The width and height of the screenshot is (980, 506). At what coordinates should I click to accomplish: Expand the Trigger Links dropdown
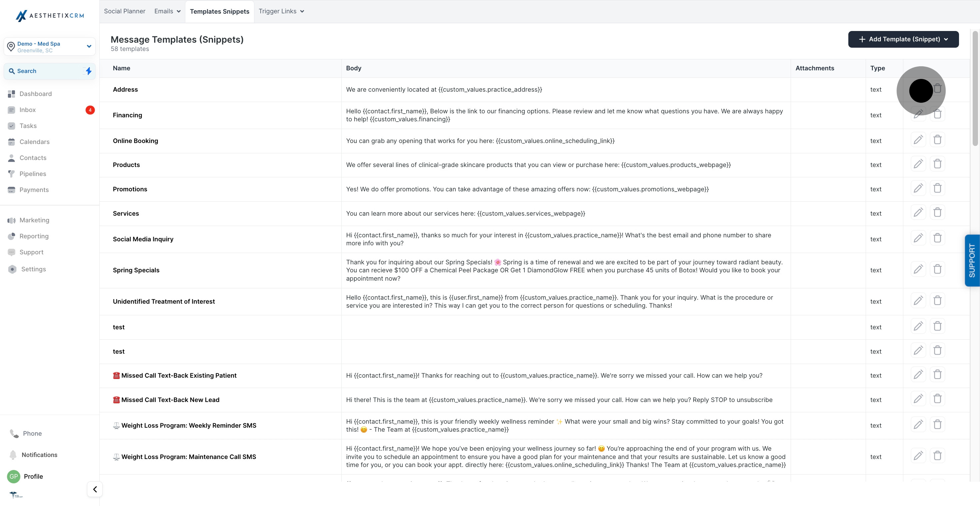pyautogui.click(x=281, y=11)
